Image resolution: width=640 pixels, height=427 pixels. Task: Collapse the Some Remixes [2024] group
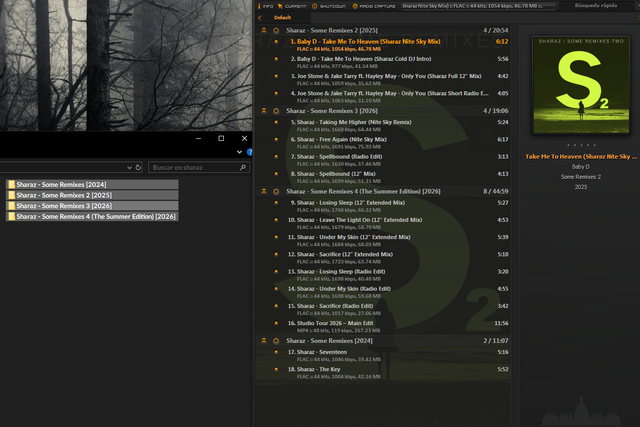tap(264, 340)
